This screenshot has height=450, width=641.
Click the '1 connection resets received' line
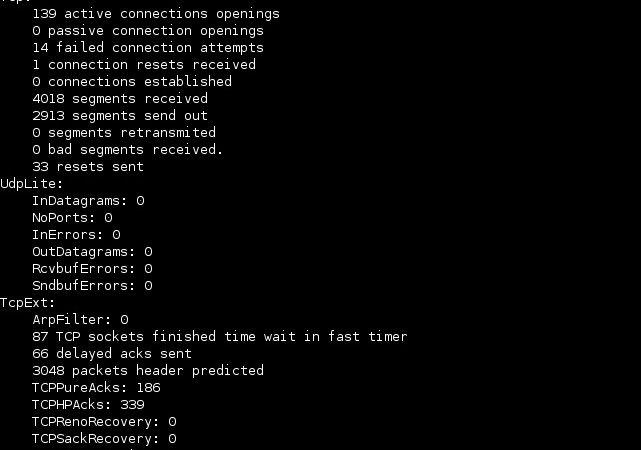click(x=144, y=65)
